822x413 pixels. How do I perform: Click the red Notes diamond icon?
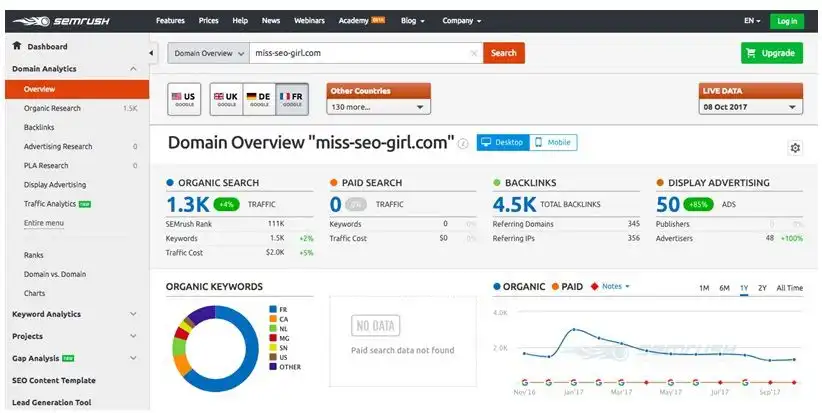click(x=594, y=287)
